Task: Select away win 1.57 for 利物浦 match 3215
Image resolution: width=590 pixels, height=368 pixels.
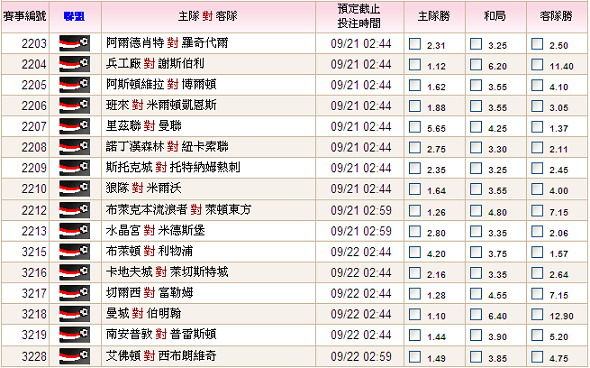Action: point(537,252)
